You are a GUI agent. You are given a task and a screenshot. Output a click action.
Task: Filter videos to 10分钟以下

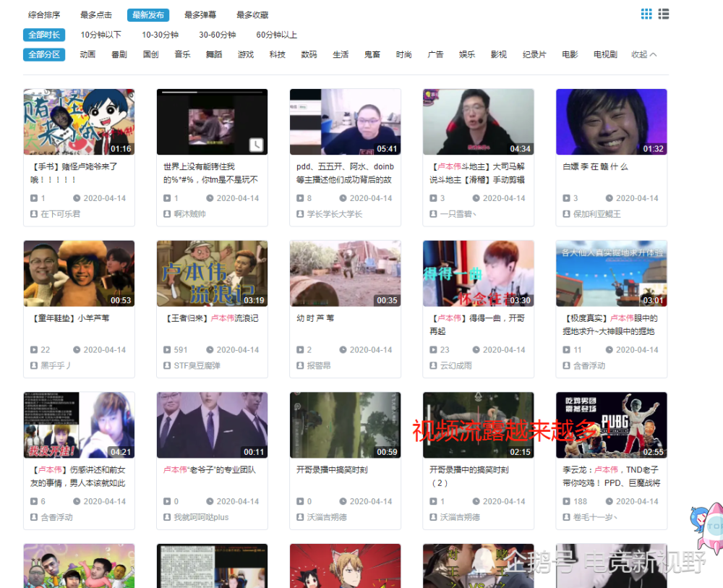[x=101, y=35]
